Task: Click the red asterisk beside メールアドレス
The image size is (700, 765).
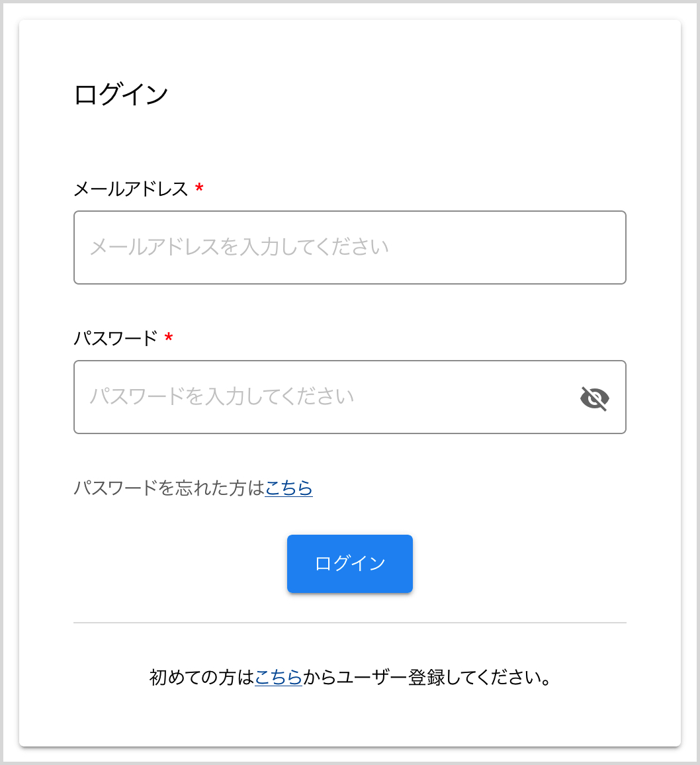Action: [199, 189]
